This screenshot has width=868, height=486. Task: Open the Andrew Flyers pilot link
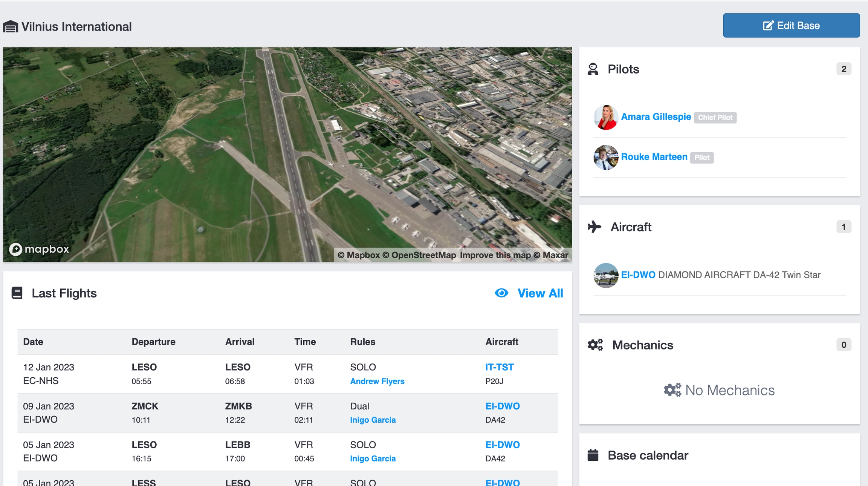[x=377, y=381]
